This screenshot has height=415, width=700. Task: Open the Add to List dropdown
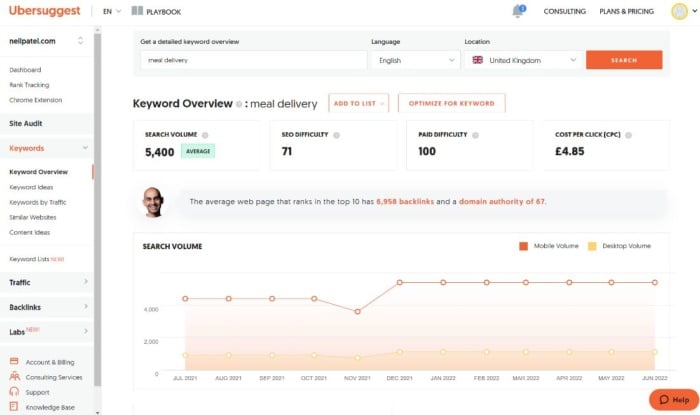(x=358, y=103)
